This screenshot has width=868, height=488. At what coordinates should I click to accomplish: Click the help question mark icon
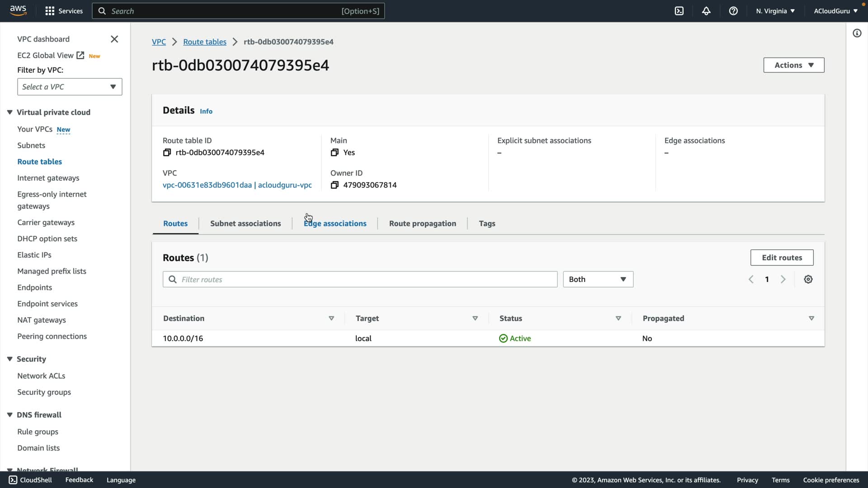click(x=733, y=11)
